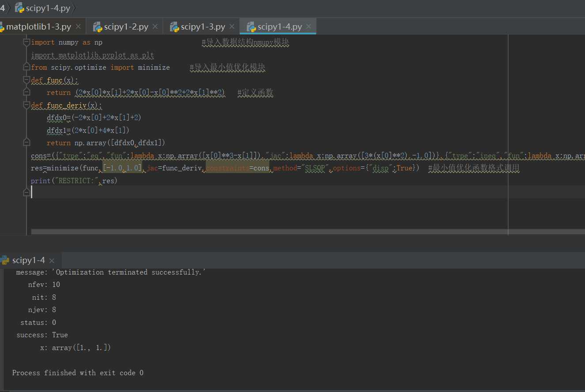This screenshot has width=585, height=392.
Task: Switch to the matplotlib1-3.py editor tab
Action: click(38, 26)
